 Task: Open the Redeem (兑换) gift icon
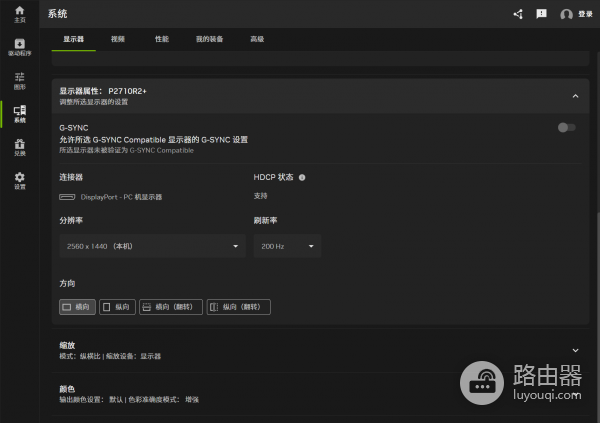click(x=20, y=147)
